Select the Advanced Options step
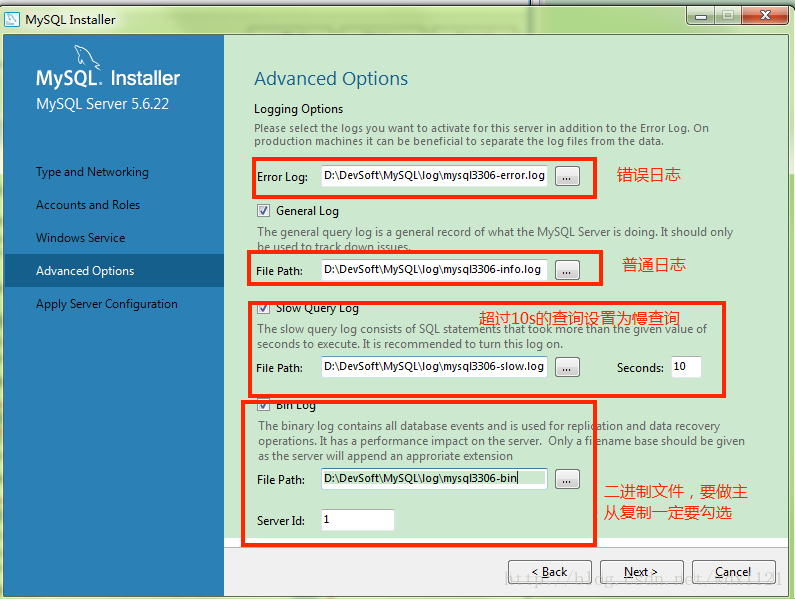The image size is (795, 599). [114, 271]
